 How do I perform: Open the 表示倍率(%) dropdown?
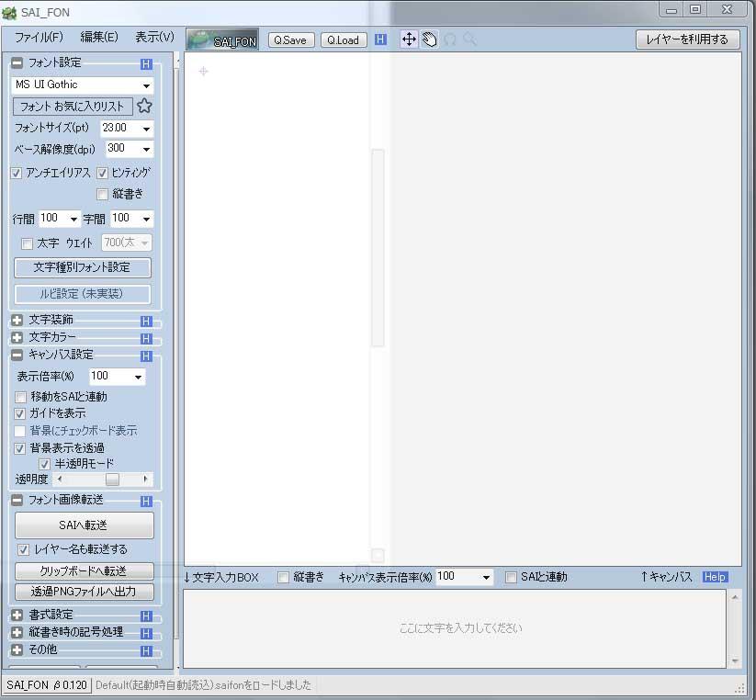tap(138, 377)
